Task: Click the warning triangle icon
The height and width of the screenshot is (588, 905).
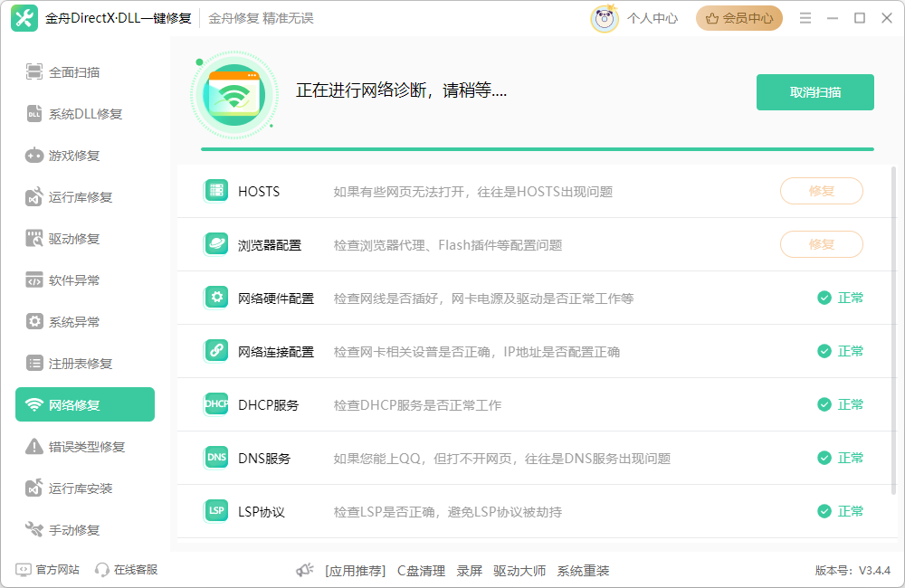Action: pos(34,446)
